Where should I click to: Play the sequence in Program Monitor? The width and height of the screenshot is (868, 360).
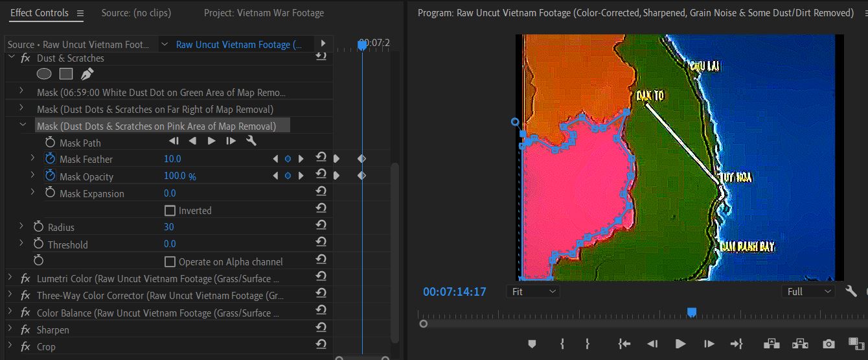[680, 344]
